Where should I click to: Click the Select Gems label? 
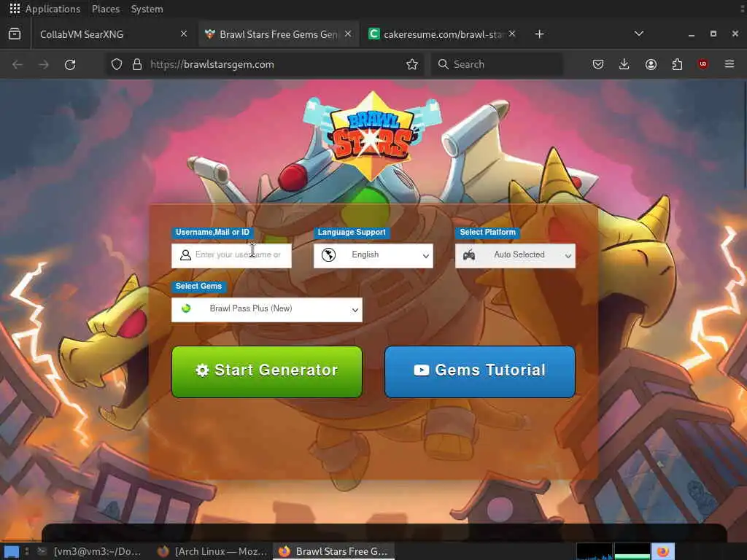pos(198,286)
